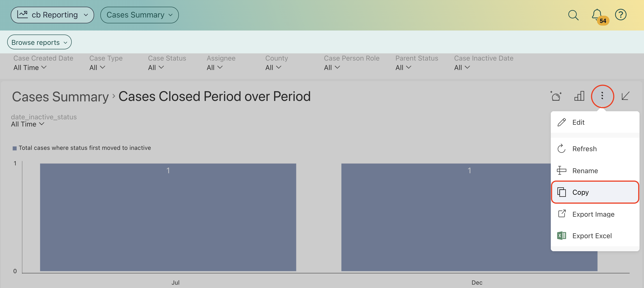
Task: Expand the cb Reporting dropdown
Action: [x=52, y=15]
